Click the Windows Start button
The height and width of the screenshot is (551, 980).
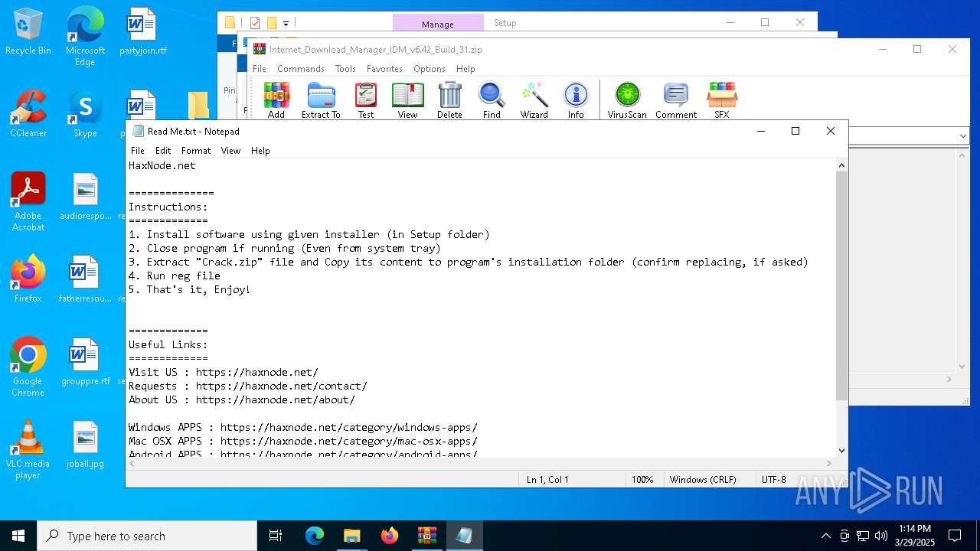pos(18,536)
